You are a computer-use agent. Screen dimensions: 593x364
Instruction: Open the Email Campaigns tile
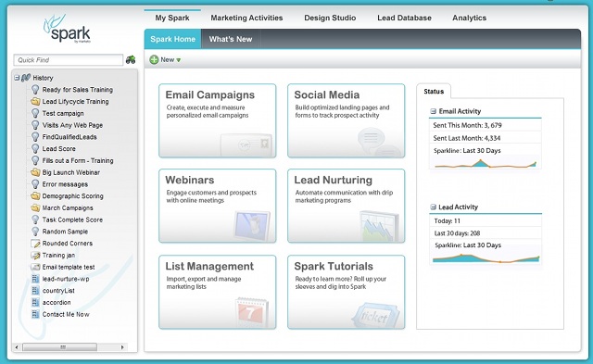click(x=218, y=120)
